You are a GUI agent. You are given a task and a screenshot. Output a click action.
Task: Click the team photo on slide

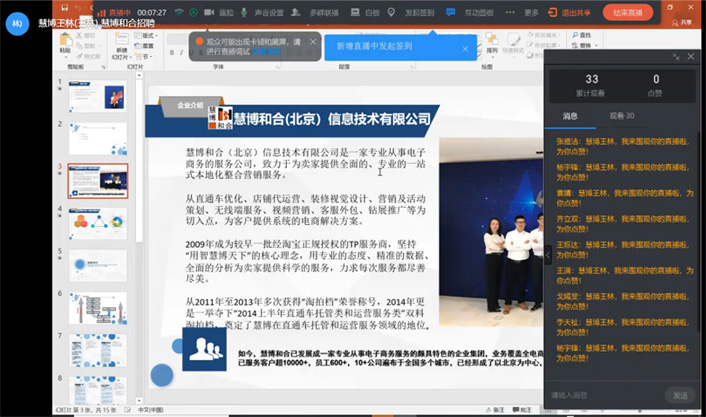click(491, 232)
